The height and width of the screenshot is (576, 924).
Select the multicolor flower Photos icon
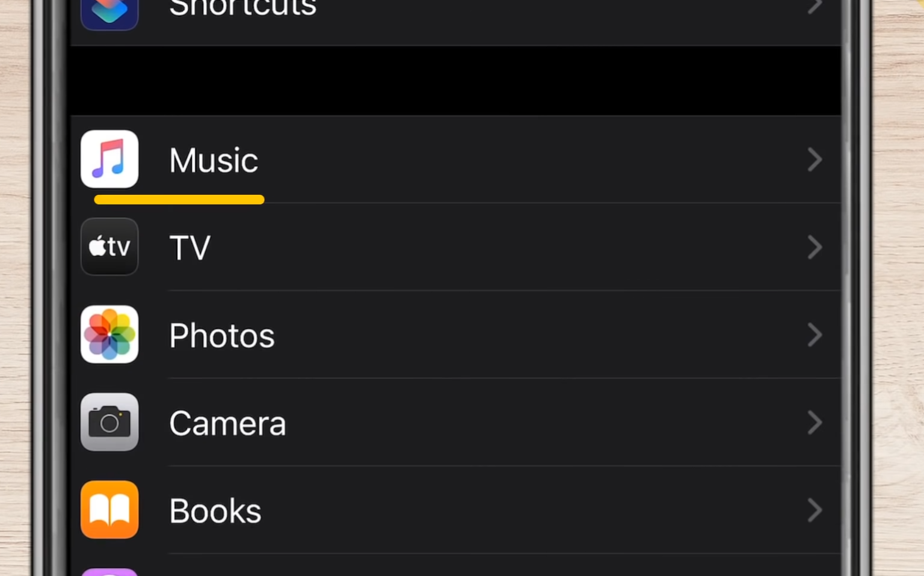[x=109, y=334]
